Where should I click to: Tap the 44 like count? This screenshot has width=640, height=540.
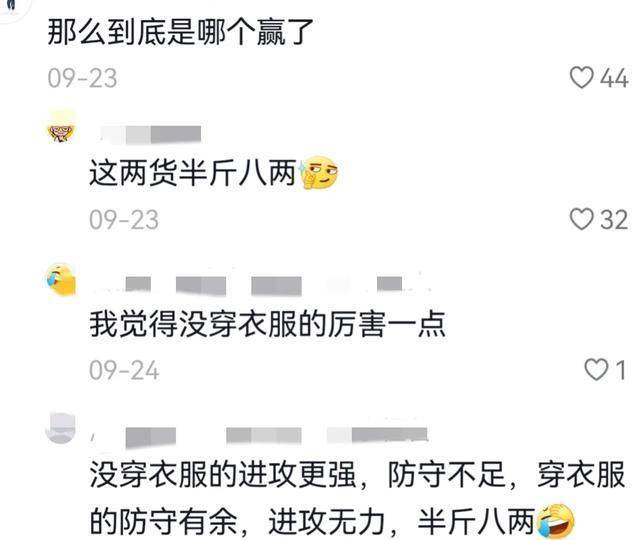(614, 78)
